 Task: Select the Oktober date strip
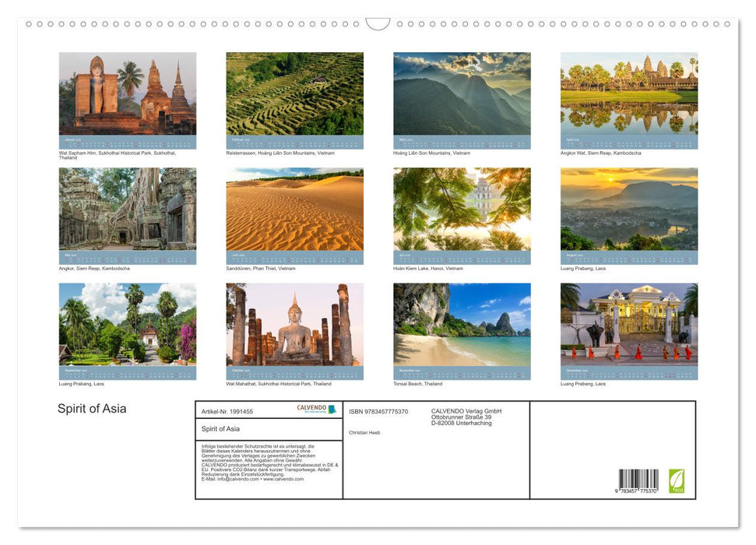pos(294,371)
